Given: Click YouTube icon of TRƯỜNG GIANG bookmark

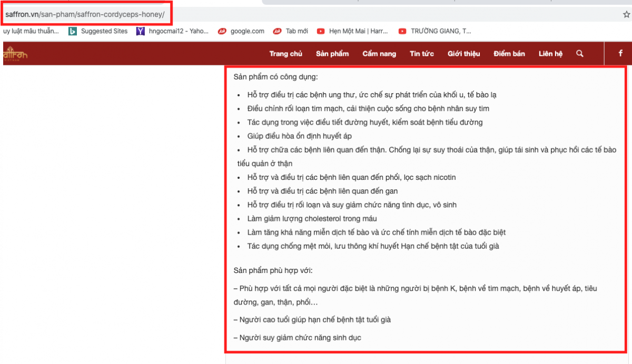Looking at the screenshot, I should click(x=402, y=31).
